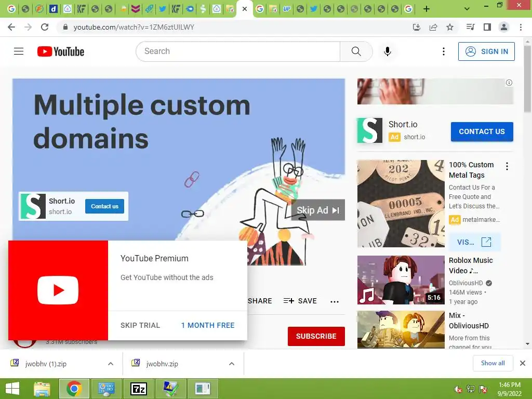Viewport: 532px width, 399px height.
Task: Bookmark this page with star icon
Action: pos(450,27)
